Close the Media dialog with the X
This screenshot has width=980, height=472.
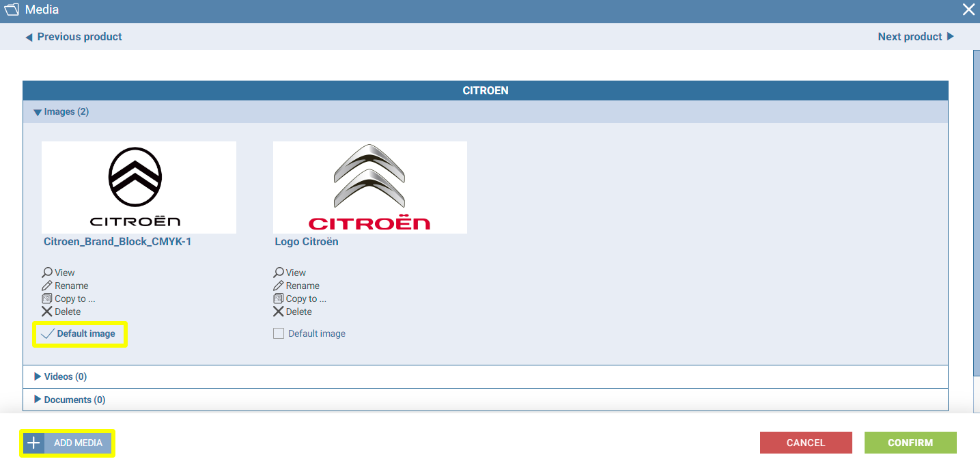coord(968,10)
